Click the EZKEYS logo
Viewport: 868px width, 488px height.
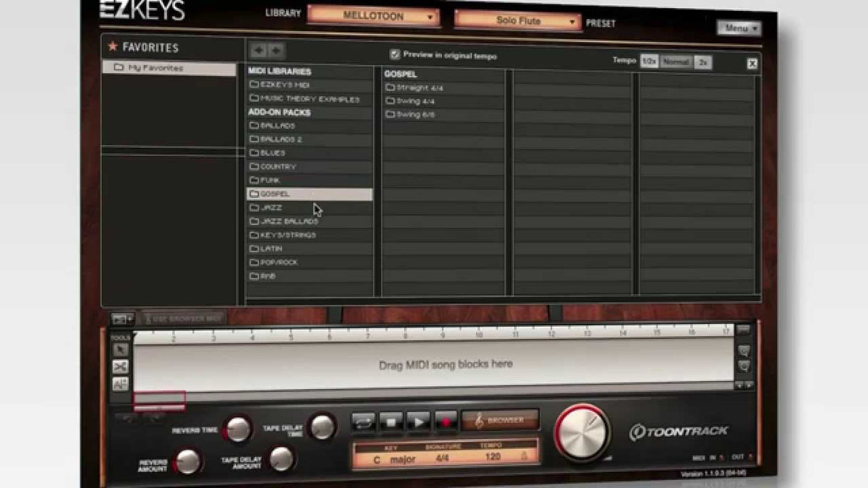(140, 10)
